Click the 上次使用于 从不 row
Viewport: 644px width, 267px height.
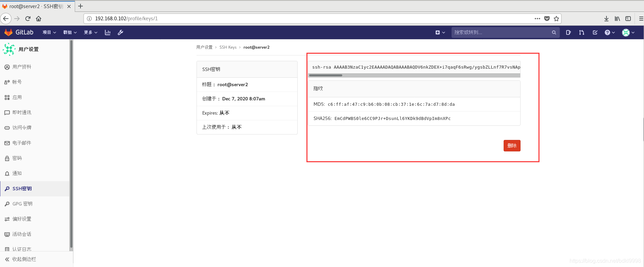coord(247,127)
